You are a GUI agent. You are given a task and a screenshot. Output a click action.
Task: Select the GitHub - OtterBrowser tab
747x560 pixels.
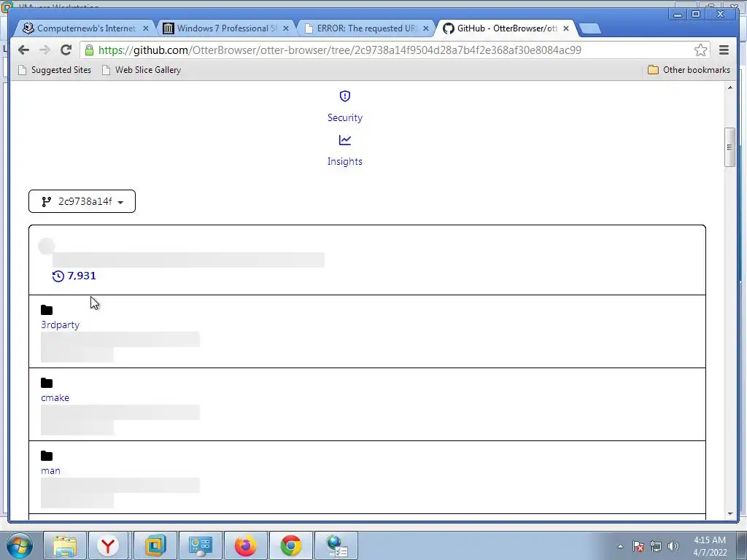coord(506,28)
